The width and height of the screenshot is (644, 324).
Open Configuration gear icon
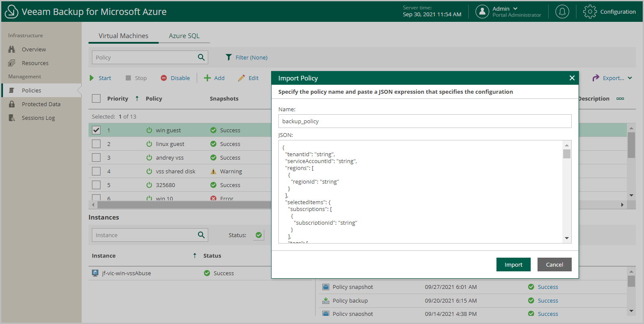tap(590, 12)
